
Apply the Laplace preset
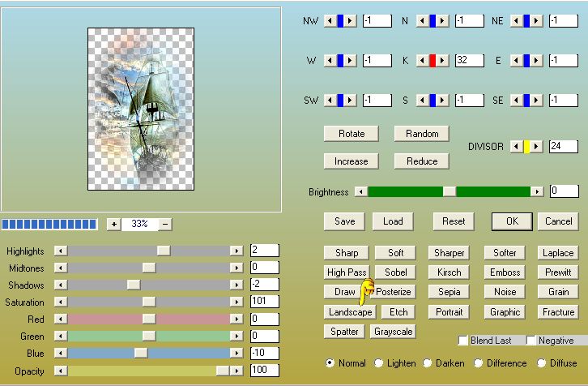tap(558, 253)
